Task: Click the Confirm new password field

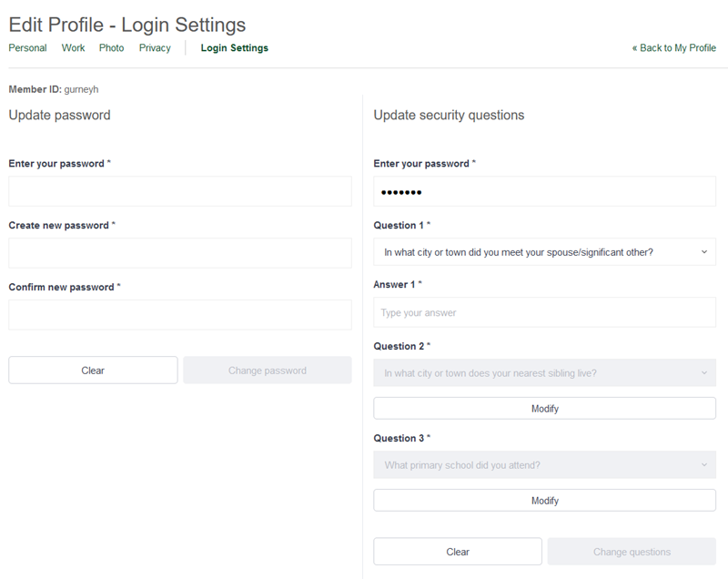Action: [179, 314]
